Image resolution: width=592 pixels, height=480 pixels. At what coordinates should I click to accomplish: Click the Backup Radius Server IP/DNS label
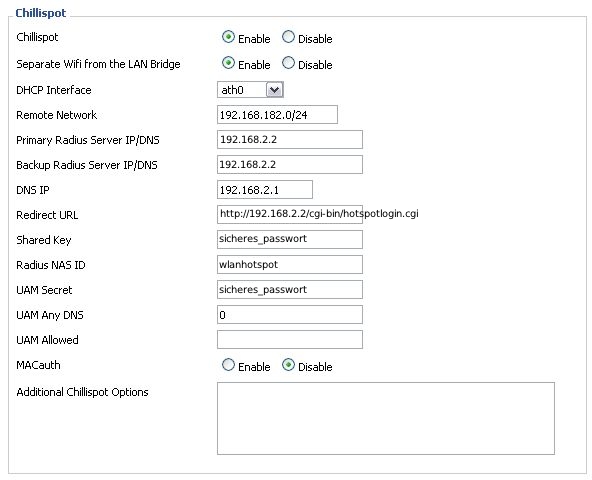coord(86,165)
